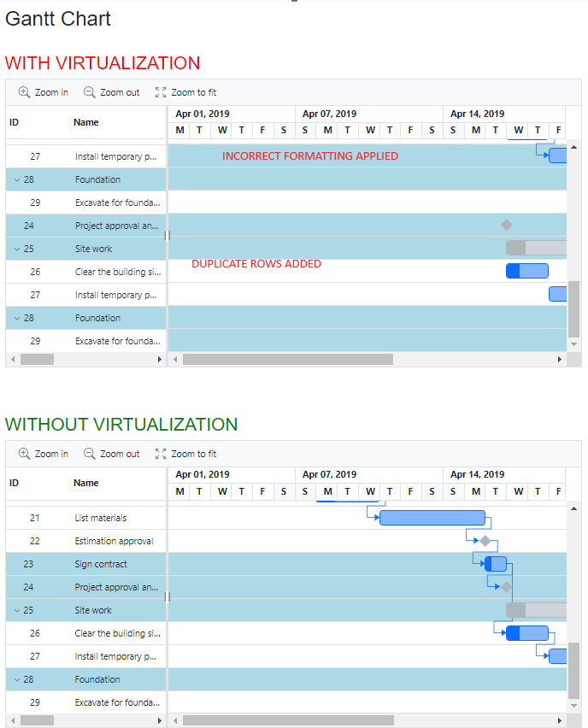Click Clear the building site progress bar in Without Virtualization chart
588x728 pixels.
coord(526,633)
